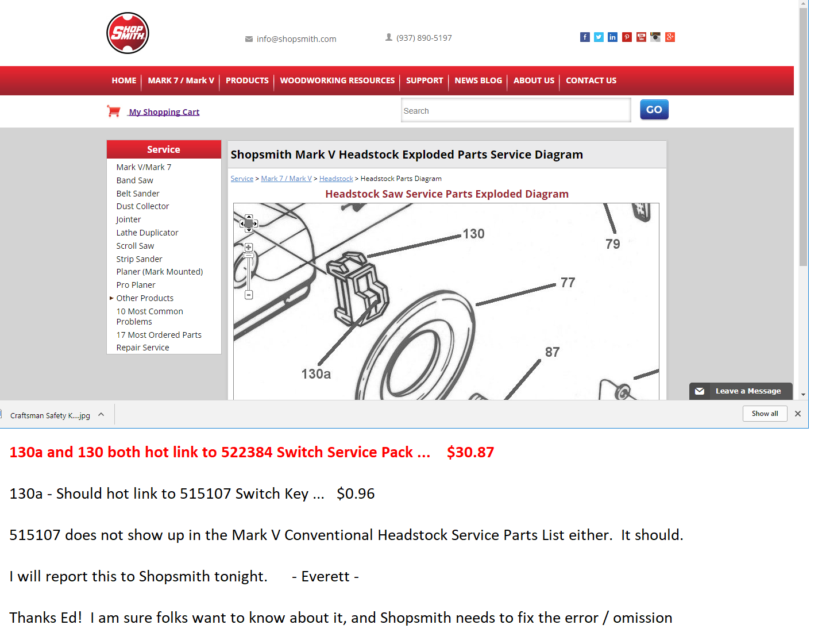Click part number 77 in the diagram
This screenshot has width=822, height=644.
tap(568, 283)
